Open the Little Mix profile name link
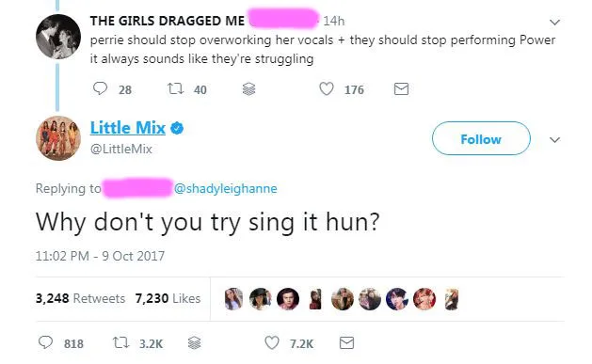Image resolution: width=592 pixels, height=364 pixels. click(x=128, y=128)
